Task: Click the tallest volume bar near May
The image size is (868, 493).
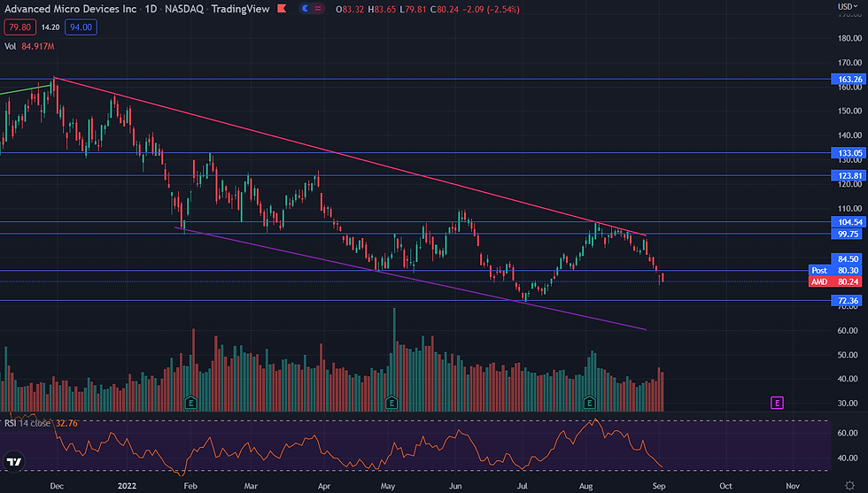Action: point(394,359)
